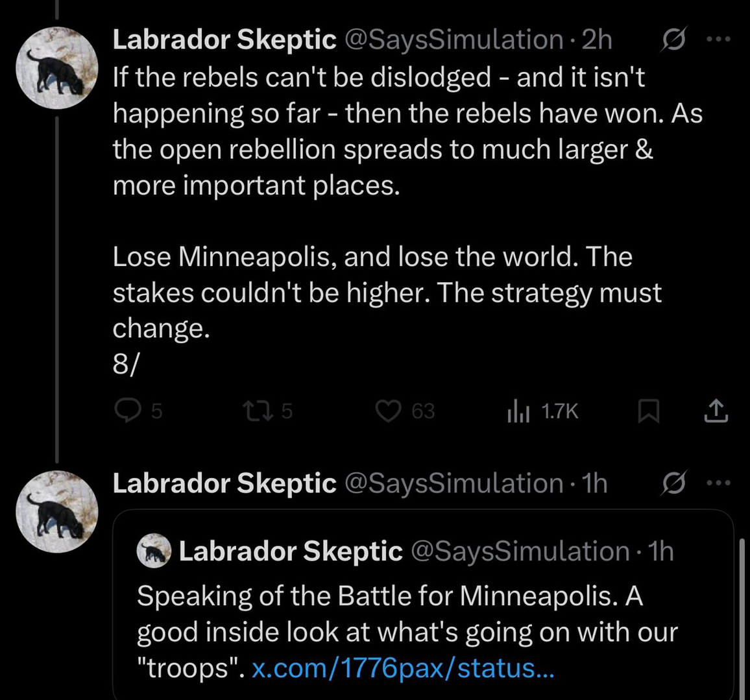
Task: Open more options on the 1h tweet
Action: tap(718, 484)
